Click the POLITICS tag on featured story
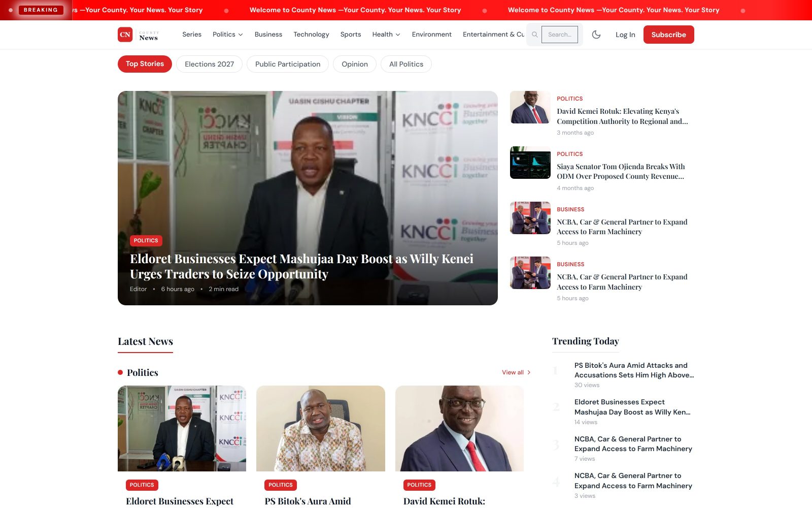Viewport: 812px width, 508px height. point(146,241)
